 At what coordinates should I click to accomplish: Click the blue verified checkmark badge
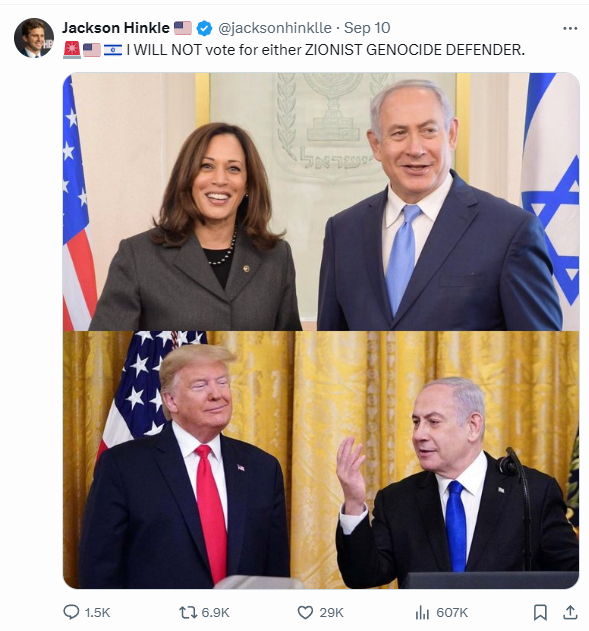click(204, 28)
